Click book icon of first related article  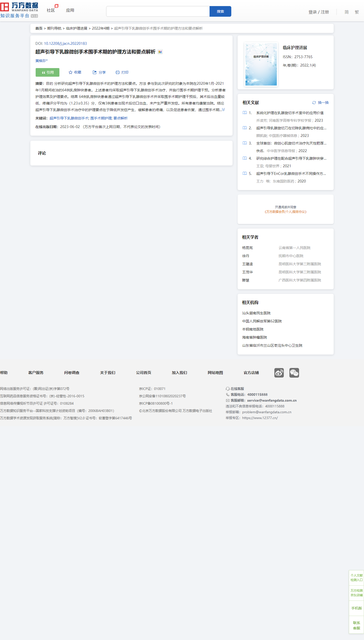tap(245, 113)
